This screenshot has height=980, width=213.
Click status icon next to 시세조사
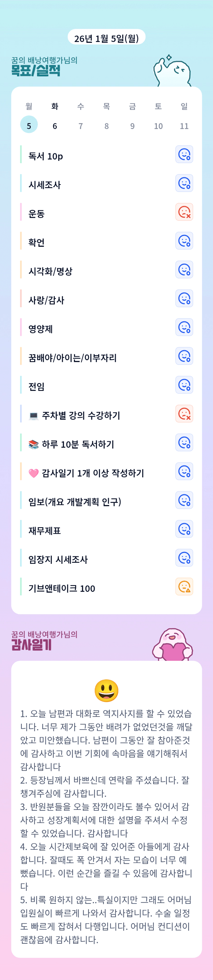click(184, 183)
